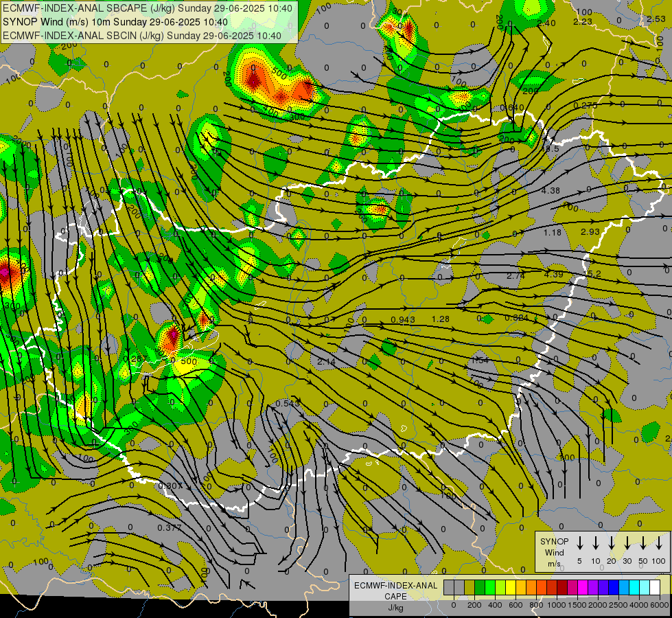
Task: Select the dark green CAPE legend swatch
Action: [x=480, y=587]
